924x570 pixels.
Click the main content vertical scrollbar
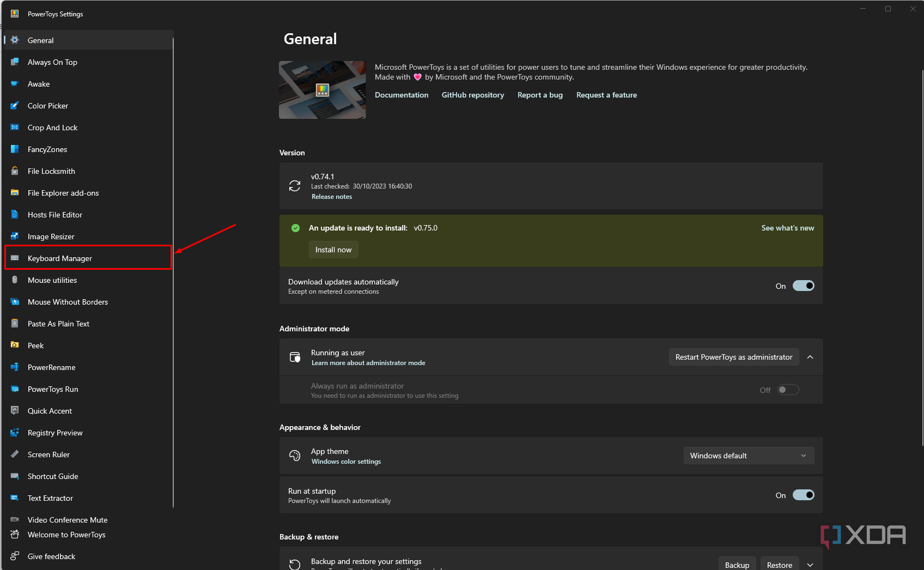pyautogui.click(x=922, y=256)
